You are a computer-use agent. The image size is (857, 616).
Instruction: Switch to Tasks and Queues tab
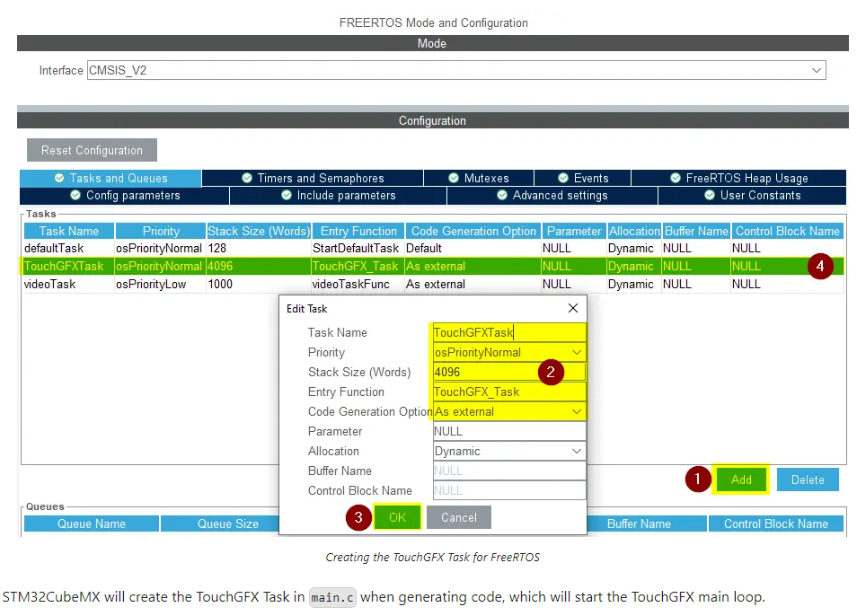111,178
